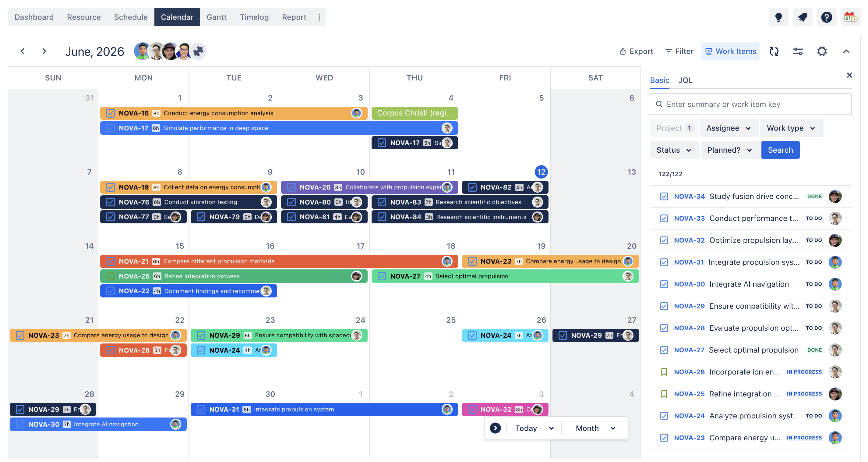
Task: Switch to the Gantt tab
Action: coord(216,17)
